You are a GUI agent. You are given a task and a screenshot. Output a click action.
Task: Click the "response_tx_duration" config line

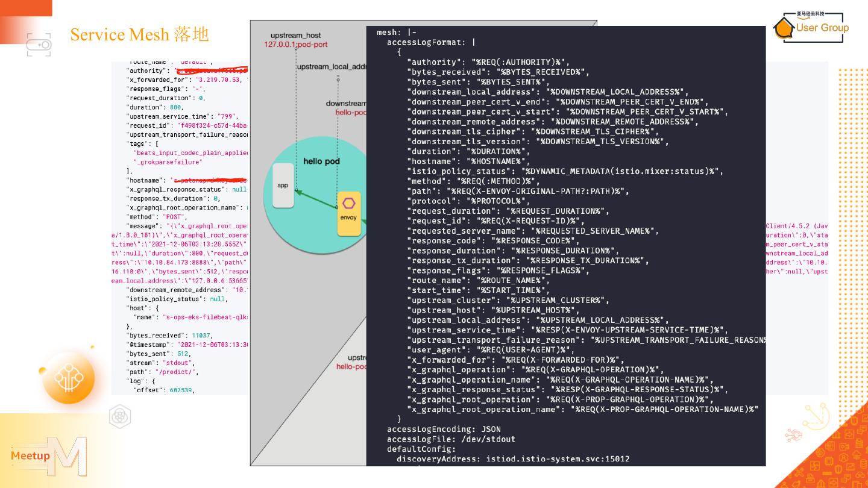[x=528, y=261]
